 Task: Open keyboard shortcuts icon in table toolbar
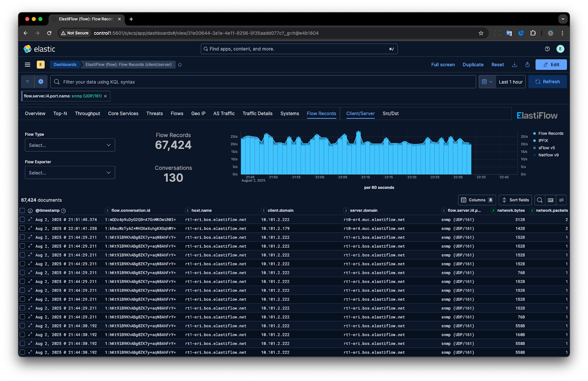pyautogui.click(x=551, y=200)
